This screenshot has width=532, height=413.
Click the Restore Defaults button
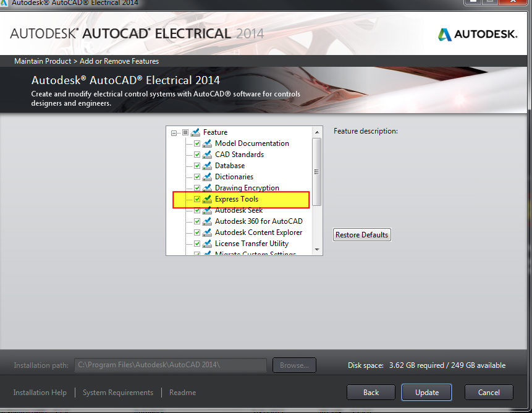click(361, 234)
